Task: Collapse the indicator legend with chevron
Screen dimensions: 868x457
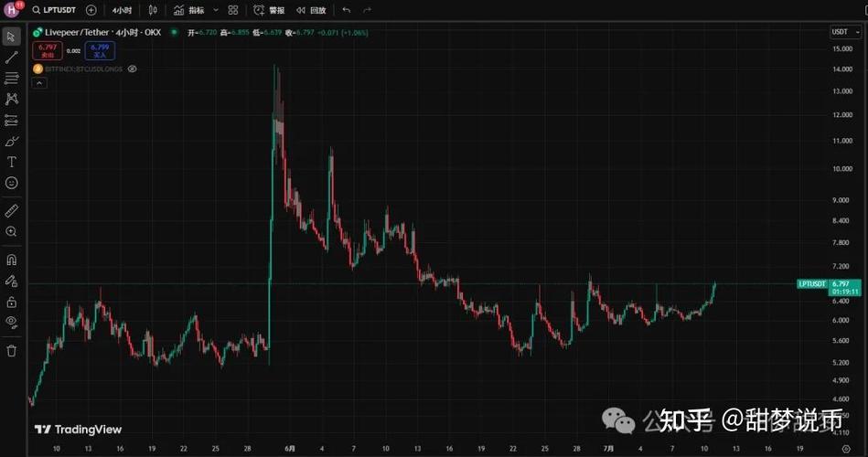Action: (x=39, y=83)
